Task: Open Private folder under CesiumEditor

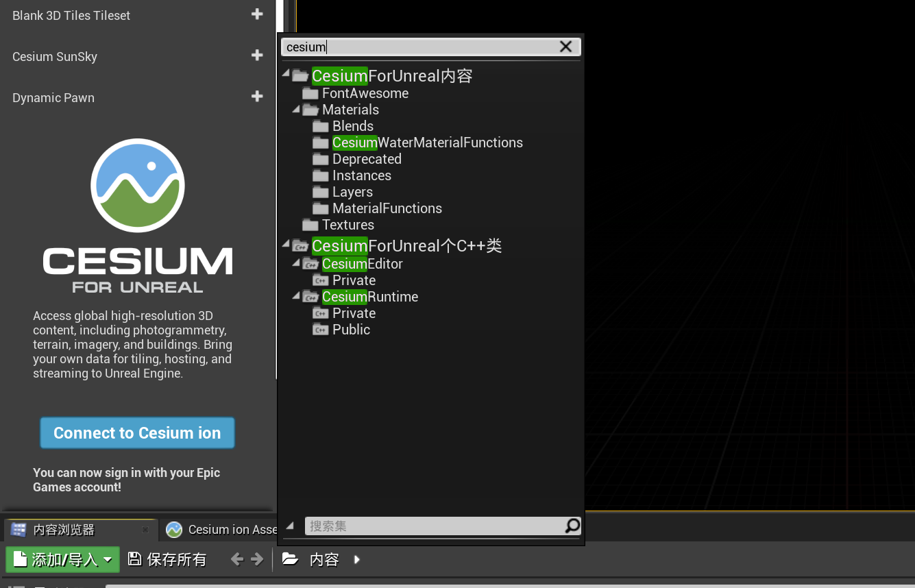Action: 354,280
